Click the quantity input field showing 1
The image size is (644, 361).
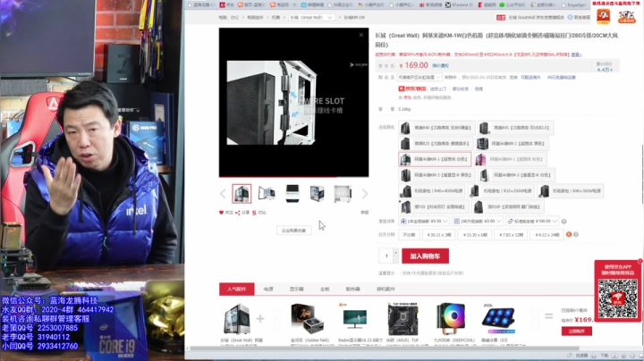386,256
